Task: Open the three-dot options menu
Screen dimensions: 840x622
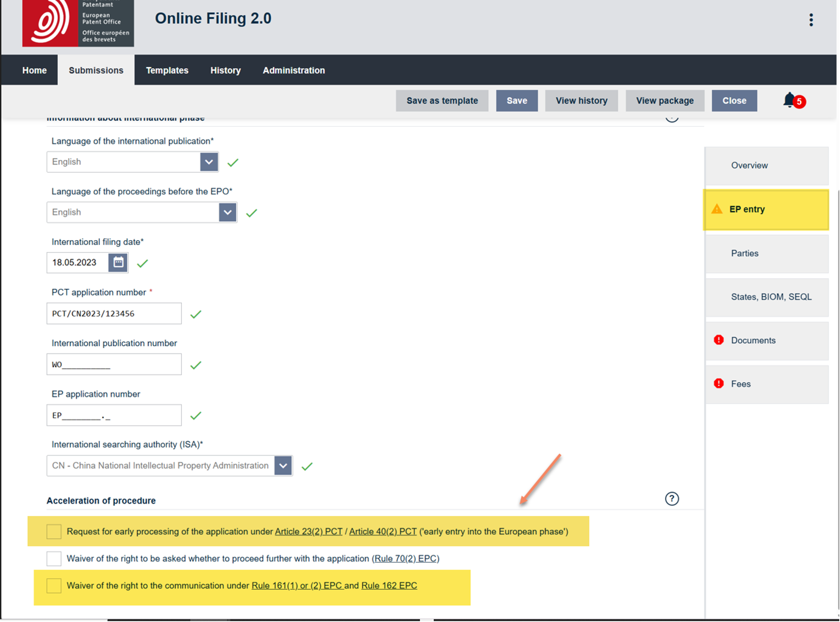Action: (811, 20)
